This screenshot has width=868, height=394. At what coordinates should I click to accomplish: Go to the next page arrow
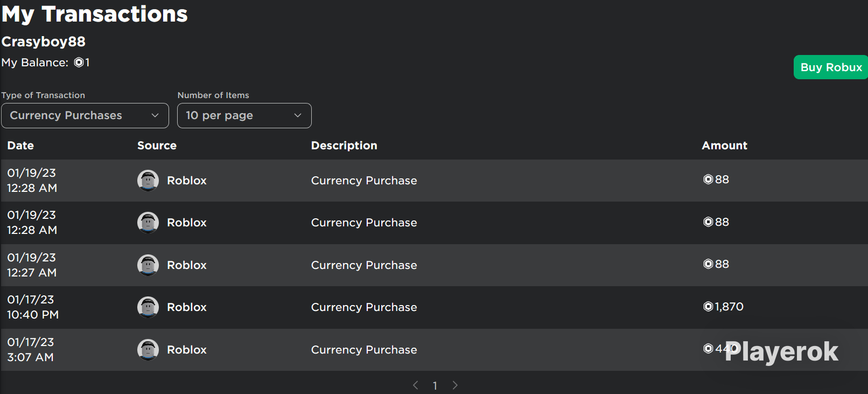click(455, 385)
